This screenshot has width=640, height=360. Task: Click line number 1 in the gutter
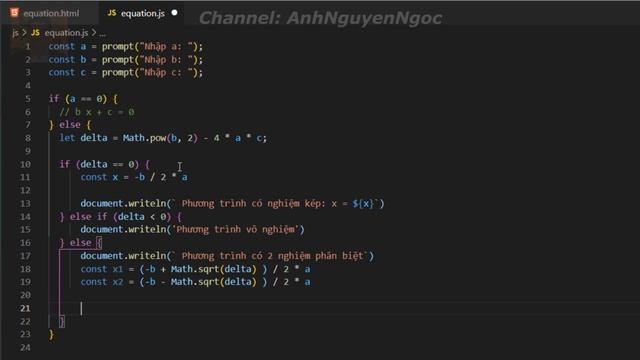pos(28,47)
